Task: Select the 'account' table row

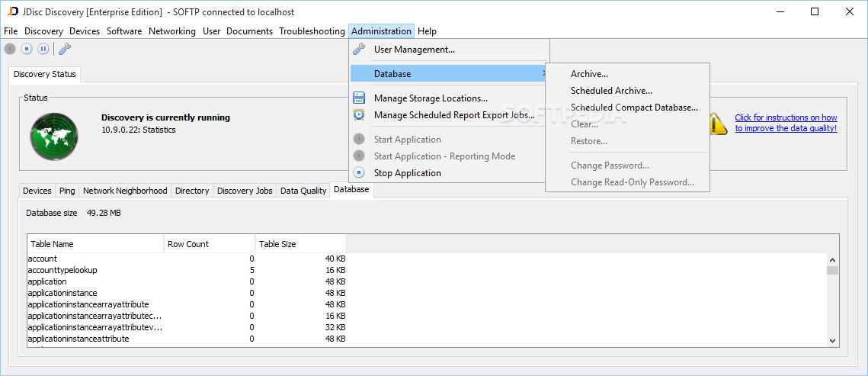Action: click(x=187, y=259)
